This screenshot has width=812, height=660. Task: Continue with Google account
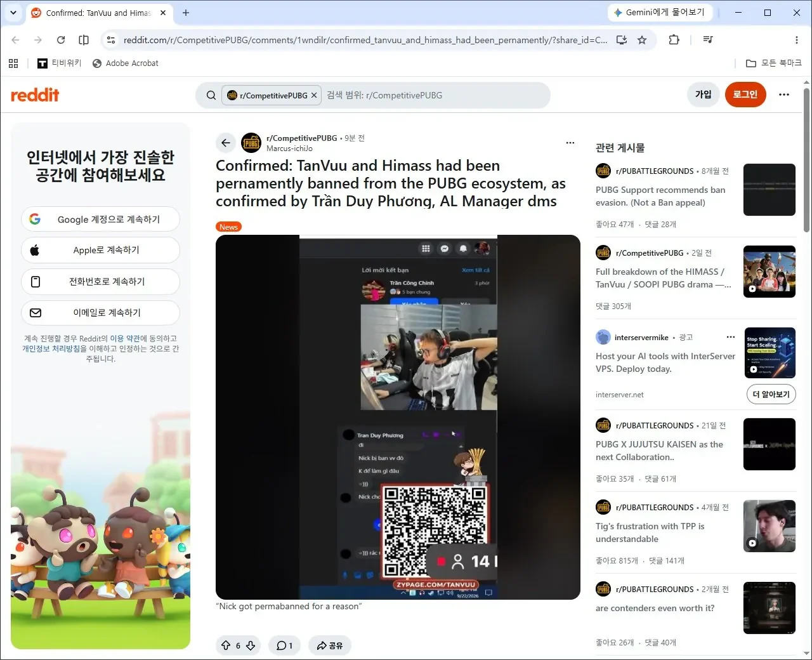click(100, 219)
